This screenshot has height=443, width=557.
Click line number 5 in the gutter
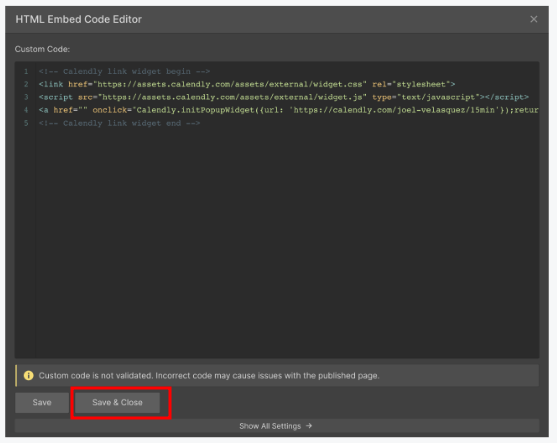[26, 123]
